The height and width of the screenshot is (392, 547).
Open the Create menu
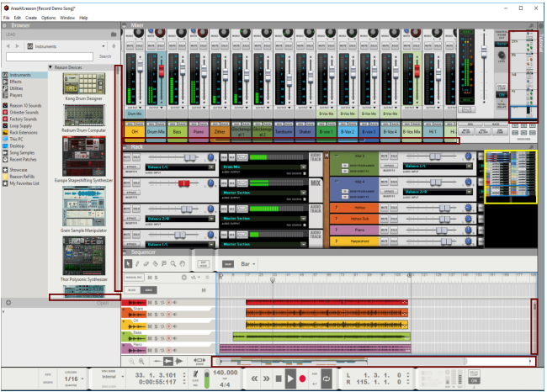pos(30,17)
